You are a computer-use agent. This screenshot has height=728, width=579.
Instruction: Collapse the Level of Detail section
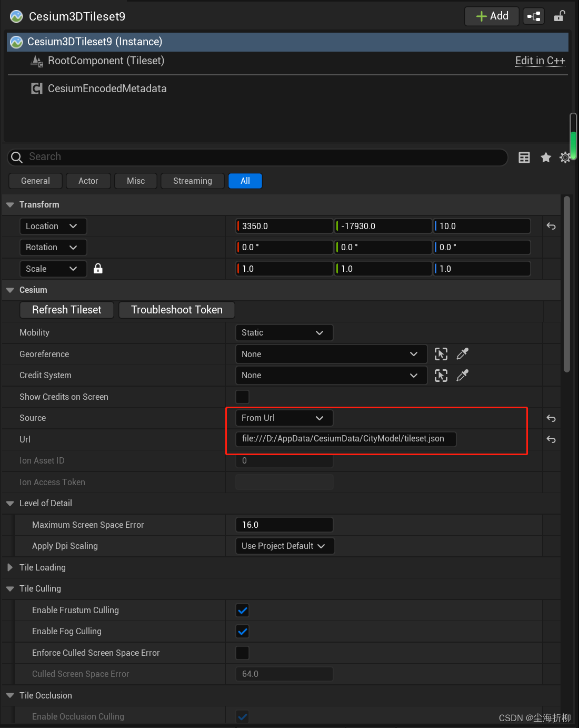pos(10,504)
